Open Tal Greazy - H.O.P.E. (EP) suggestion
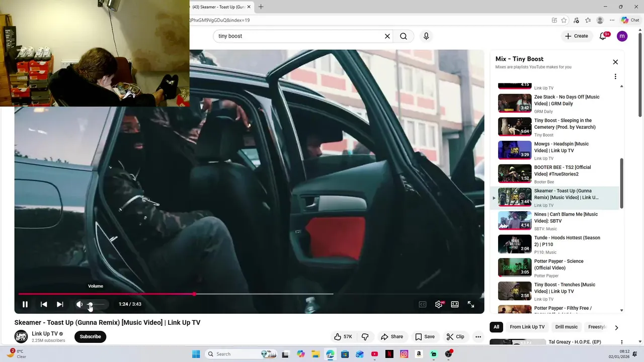The width and height of the screenshot is (644, 362). point(554,342)
